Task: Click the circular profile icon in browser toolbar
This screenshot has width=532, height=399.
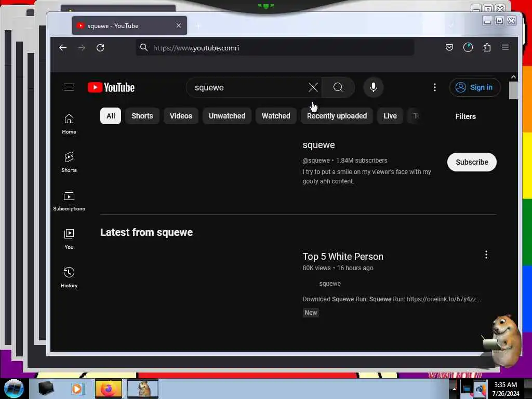Action: click(468, 47)
